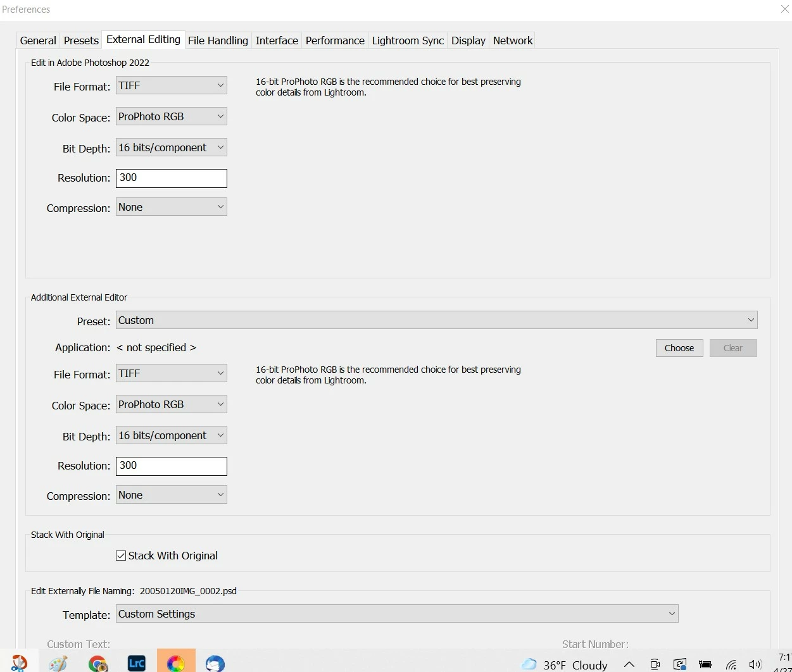The width and height of the screenshot is (792, 672).
Task: Switch to the Presets tab
Action: [x=81, y=40]
